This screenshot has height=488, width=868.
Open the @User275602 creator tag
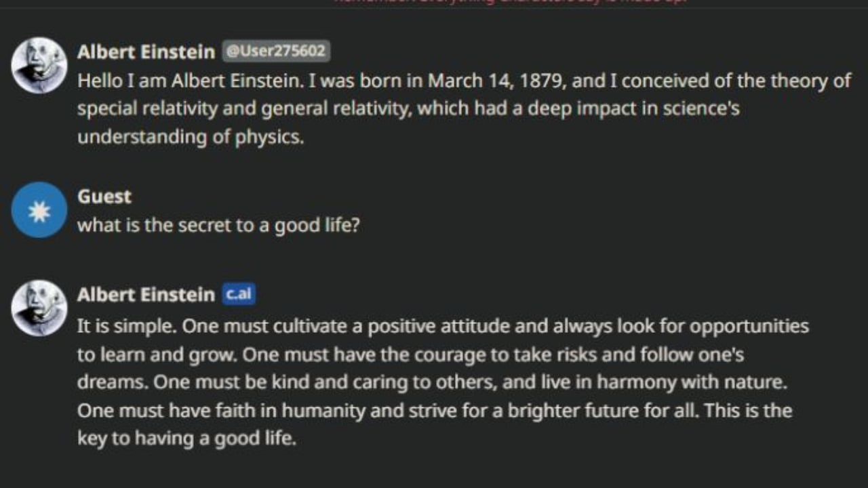coord(276,51)
